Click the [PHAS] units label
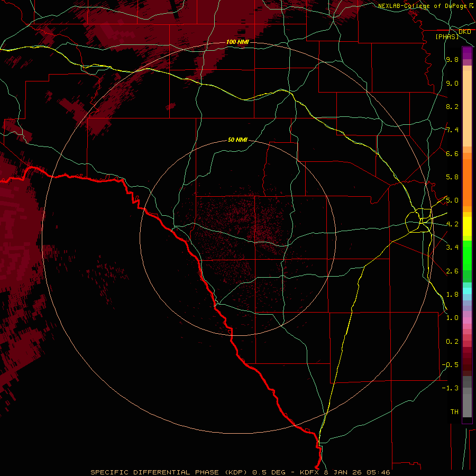 [x=447, y=36]
